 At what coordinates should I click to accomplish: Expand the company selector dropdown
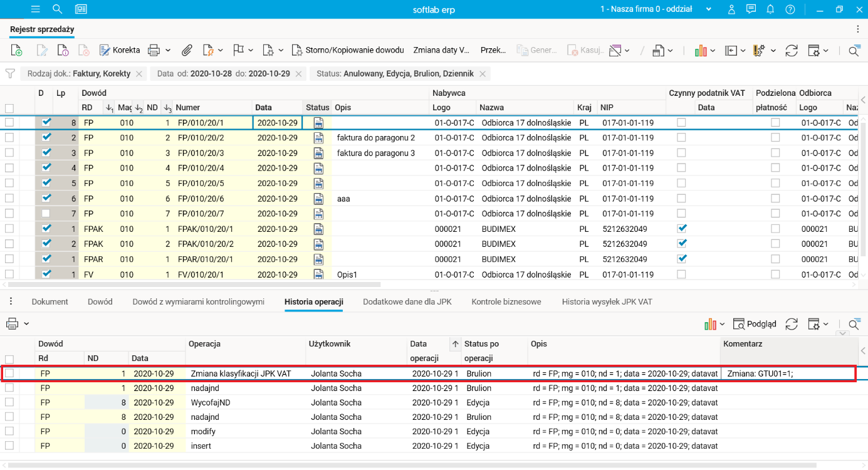tap(709, 9)
